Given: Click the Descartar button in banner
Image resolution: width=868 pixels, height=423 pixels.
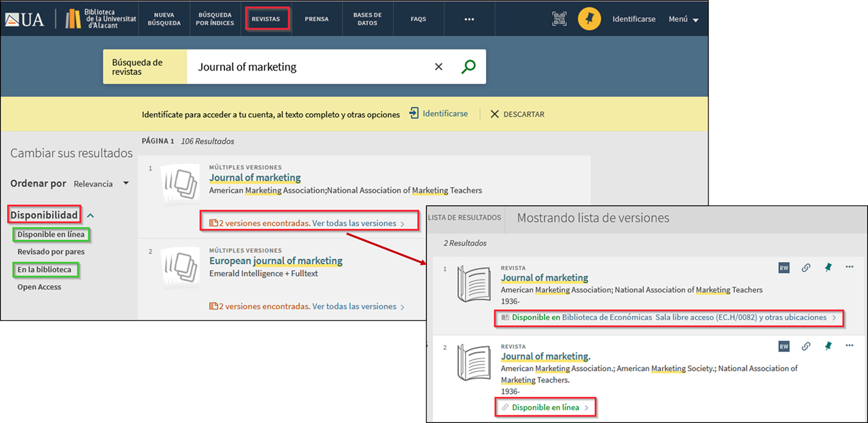Looking at the screenshot, I should click(517, 114).
